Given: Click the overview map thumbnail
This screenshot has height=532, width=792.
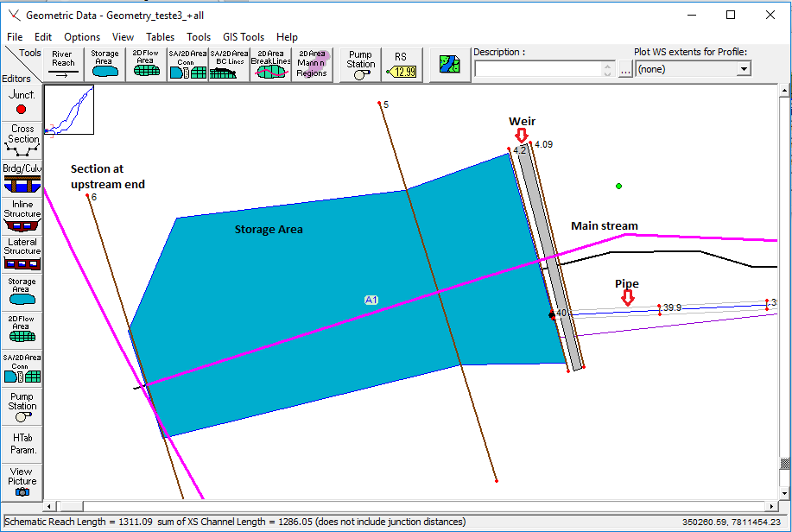Looking at the screenshot, I should point(69,111).
